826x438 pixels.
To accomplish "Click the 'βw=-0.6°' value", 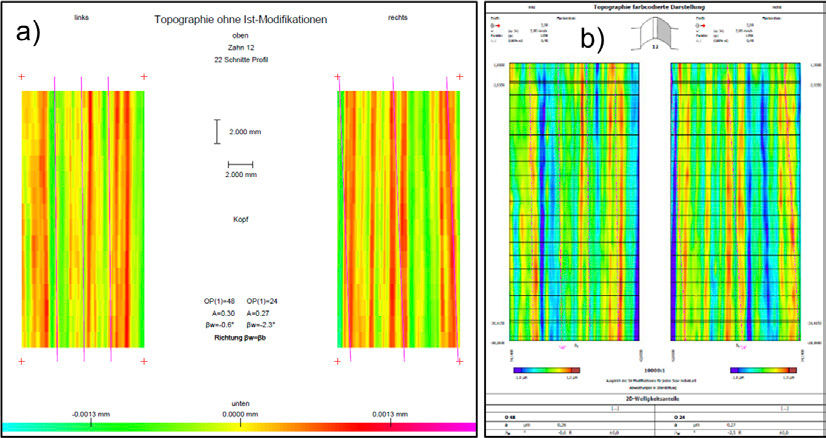I will tap(222, 324).
